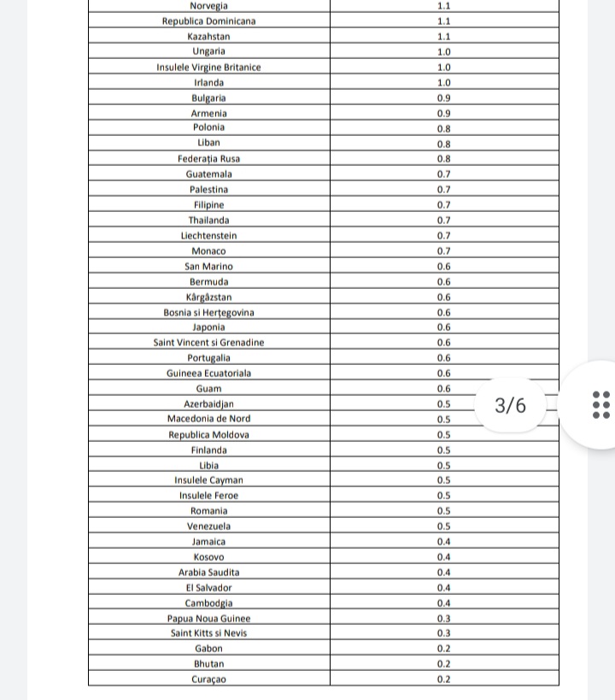Click the Republica Dominicana row name
The height and width of the screenshot is (700, 615).
[x=209, y=21]
